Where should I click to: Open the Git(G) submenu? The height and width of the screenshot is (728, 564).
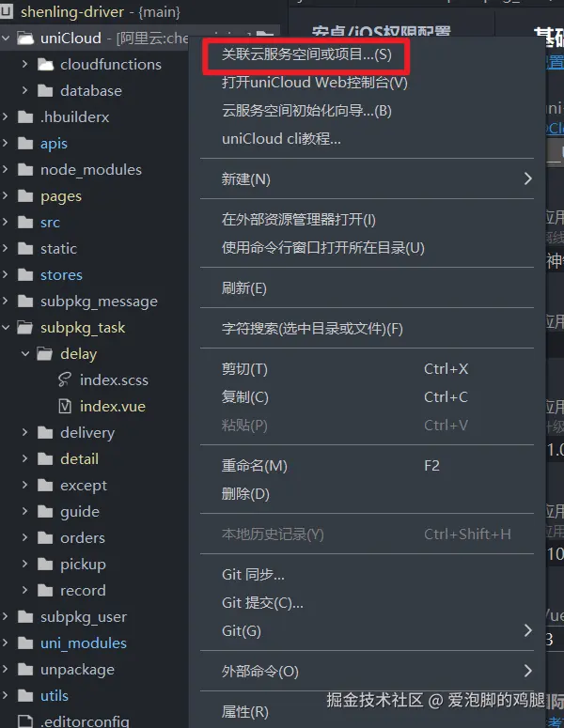pos(367,630)
